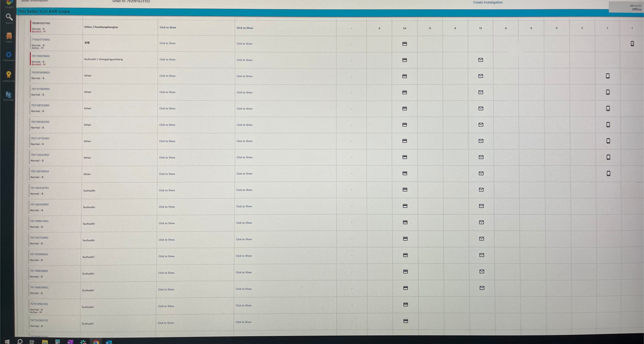Click second Click to Show in row 767762900702
Image resolution: width=644 pixels, height=344 pixels.
[x=243, y=322]
